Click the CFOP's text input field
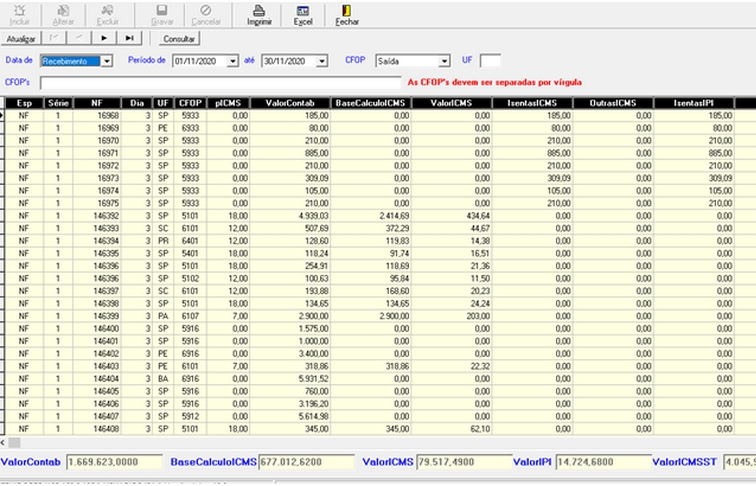This screenshot has width=756, height=486. [220, 82]
